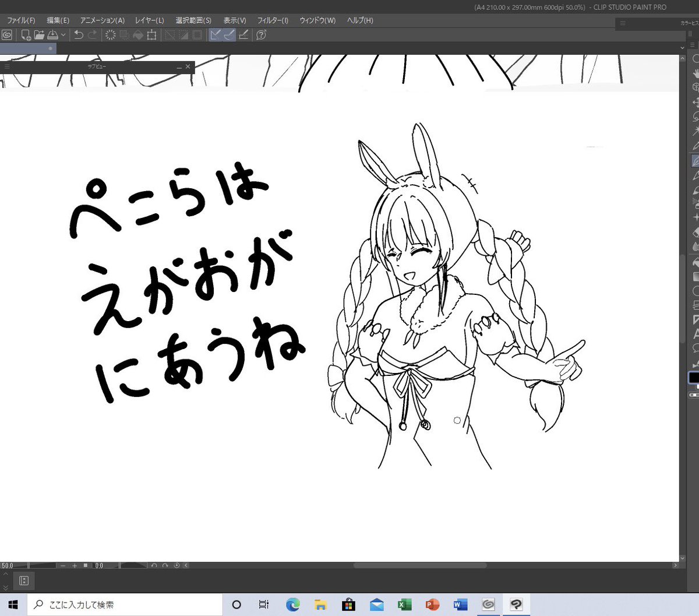The width and height of the screenshot is (699, 616).
Task: Select the Eraser tool
Action: click(696, 233)
